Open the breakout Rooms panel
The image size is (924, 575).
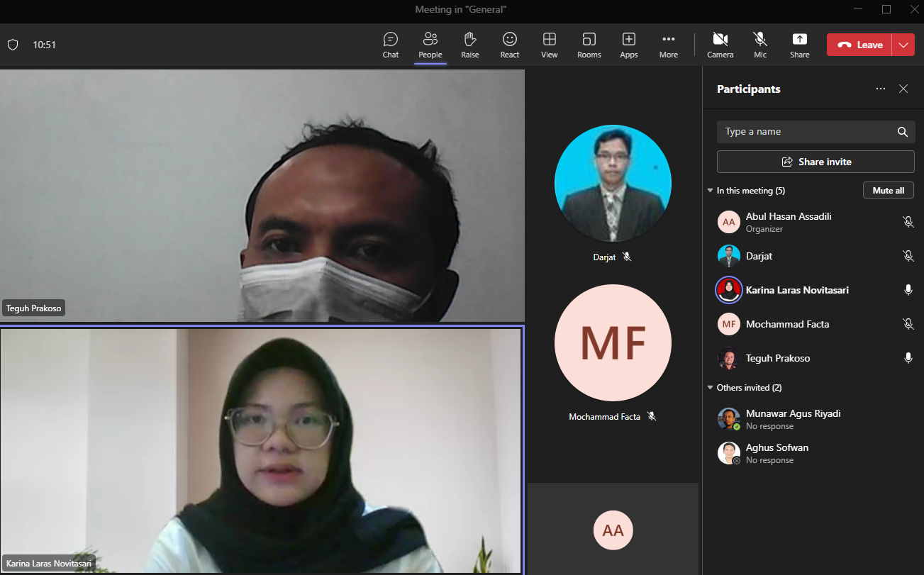tap(589, 45)
